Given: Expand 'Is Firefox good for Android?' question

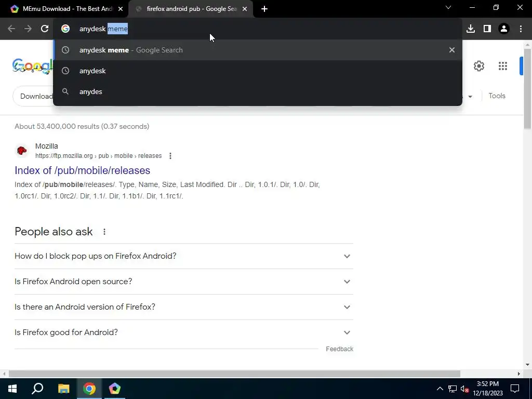Looking at the screenshot, I should (184, 332).
